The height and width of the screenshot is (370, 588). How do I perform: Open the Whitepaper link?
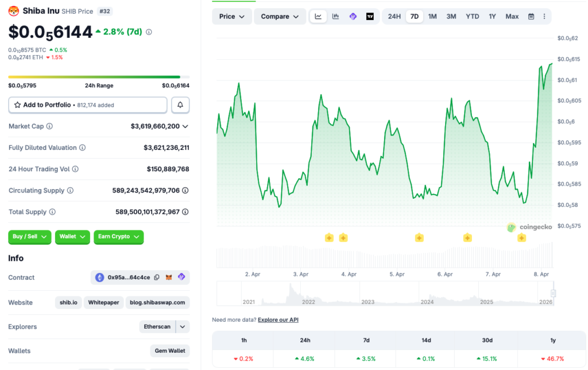(x=103, y=302)
